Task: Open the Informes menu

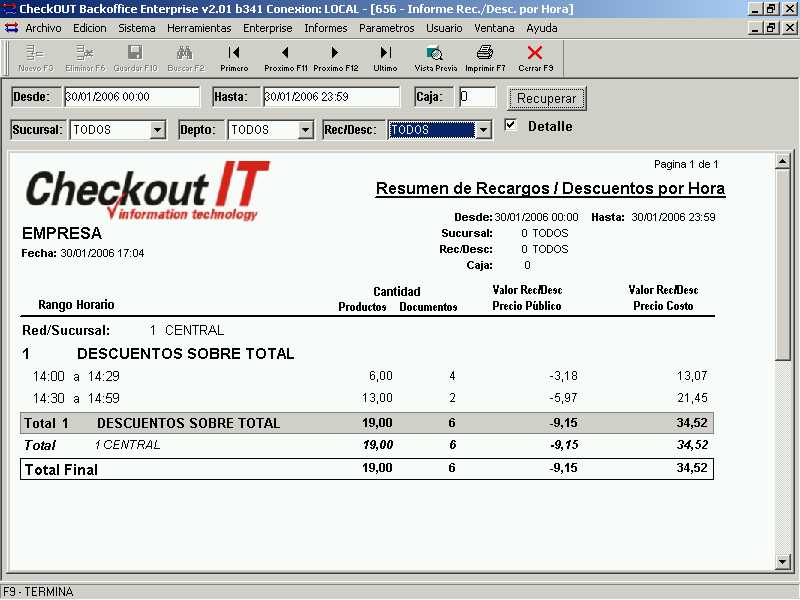Action: [326, 28]
